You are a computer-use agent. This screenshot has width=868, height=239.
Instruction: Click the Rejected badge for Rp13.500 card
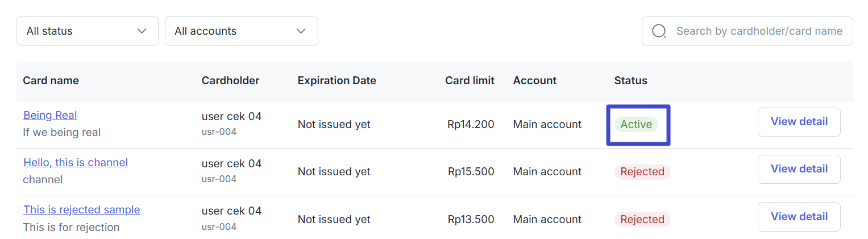pyautogui.click(x=642, y=220)
